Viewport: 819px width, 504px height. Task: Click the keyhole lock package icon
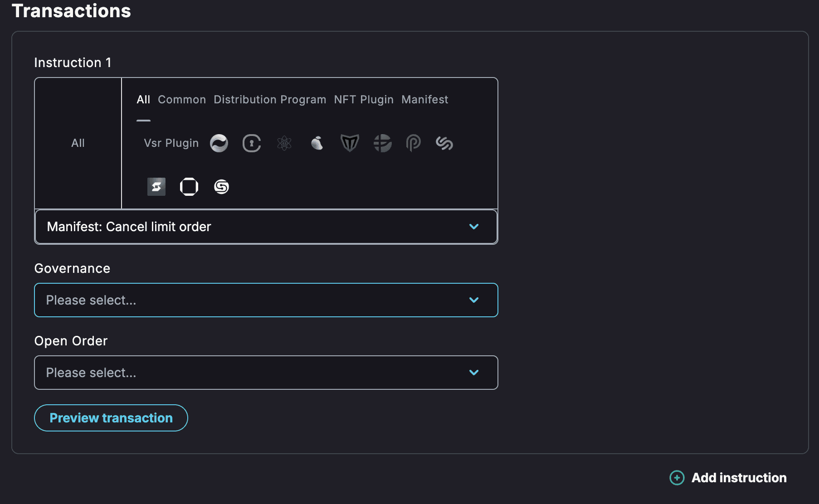[x=252, y=143]
